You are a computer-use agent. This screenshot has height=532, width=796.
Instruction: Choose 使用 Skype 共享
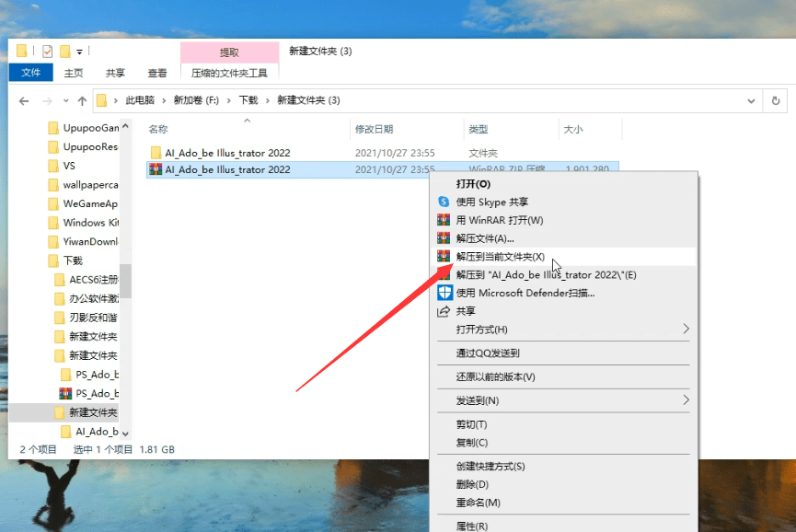click(x=563, y=202)
